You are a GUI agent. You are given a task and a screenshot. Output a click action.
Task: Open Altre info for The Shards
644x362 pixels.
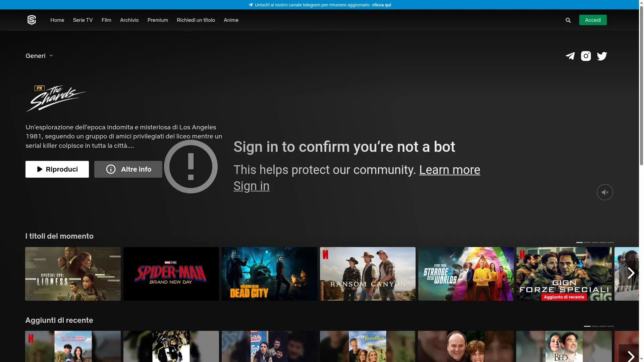pyautogui.click(x=128, y=169)
